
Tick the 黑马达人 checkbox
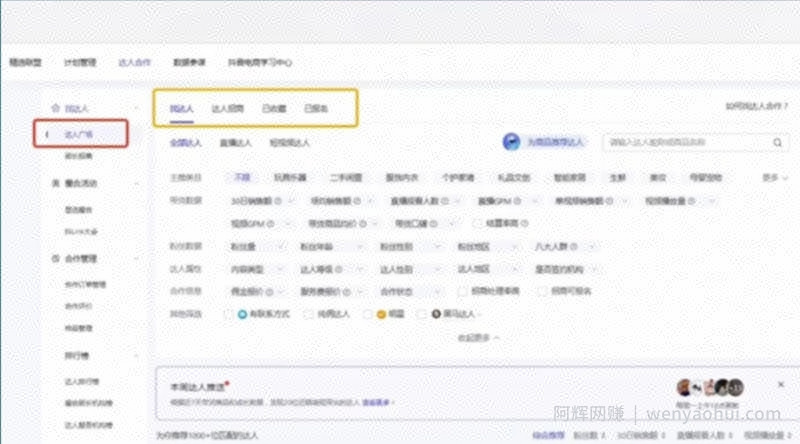pos(421,314)
